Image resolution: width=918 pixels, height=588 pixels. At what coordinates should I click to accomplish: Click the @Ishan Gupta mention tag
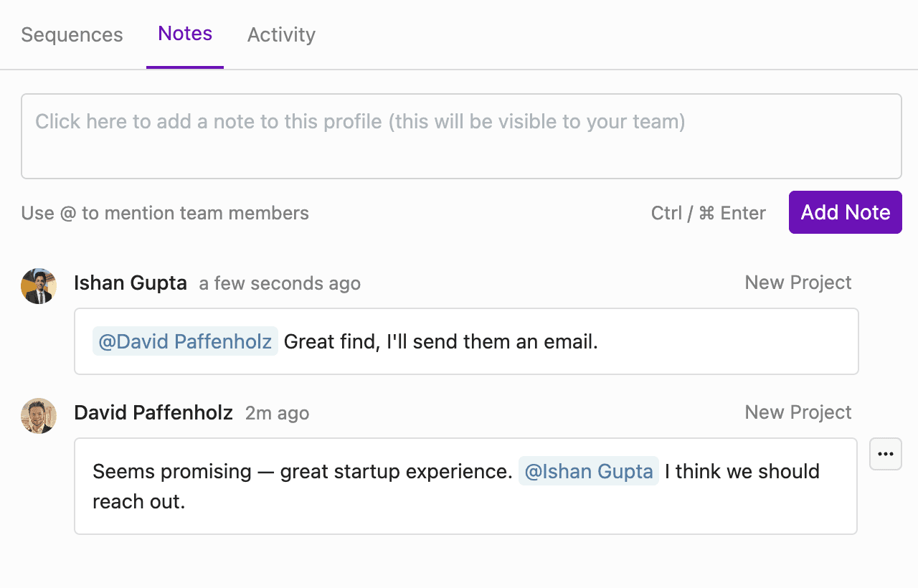(x=588, y=471)
